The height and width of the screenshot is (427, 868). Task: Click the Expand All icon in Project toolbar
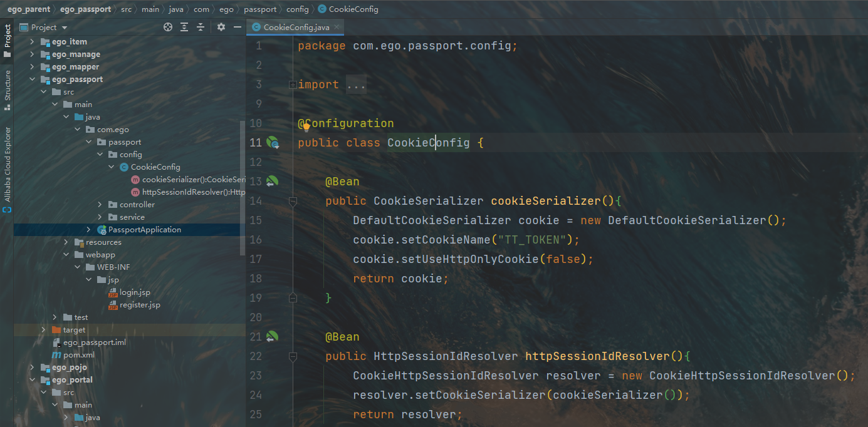coord(184,27)
